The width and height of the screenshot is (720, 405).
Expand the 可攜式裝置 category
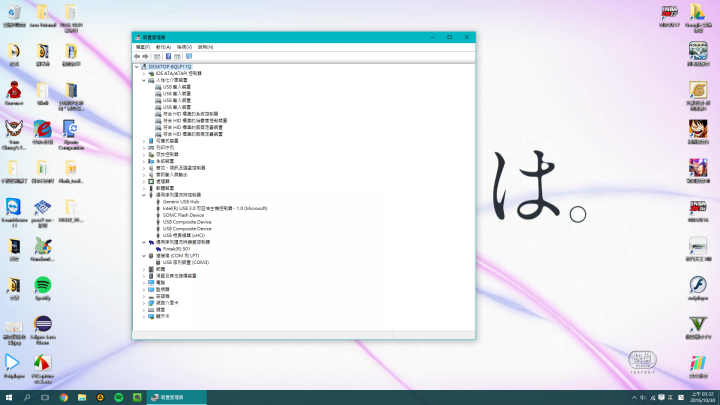144,141
